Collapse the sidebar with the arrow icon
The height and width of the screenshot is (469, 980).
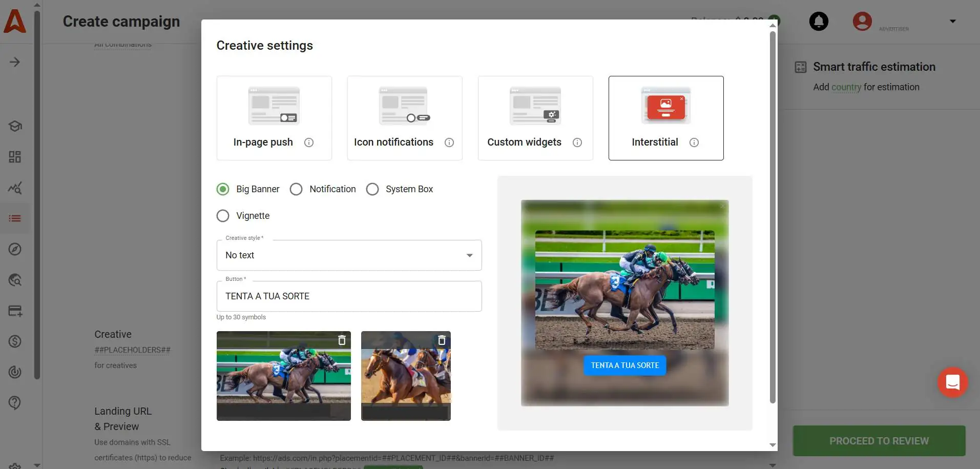[x=15, y=62]
